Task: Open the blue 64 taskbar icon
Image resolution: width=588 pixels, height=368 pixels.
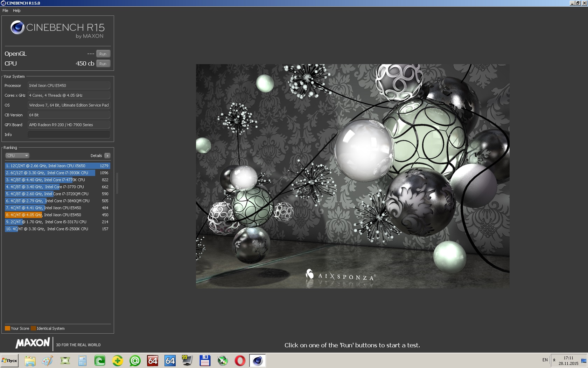Action: 170,361
